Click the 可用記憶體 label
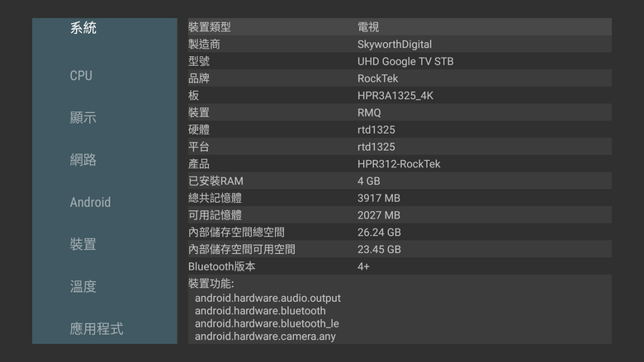Image resolution: width=644 pixels, height=362 pixels. (x=215, y=215)
